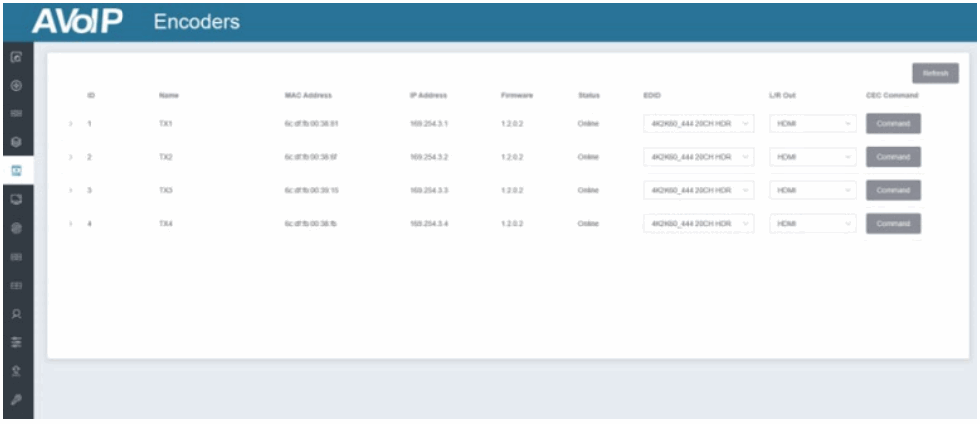
Task: Select the TX1 name cell
Action: [165, 124]
